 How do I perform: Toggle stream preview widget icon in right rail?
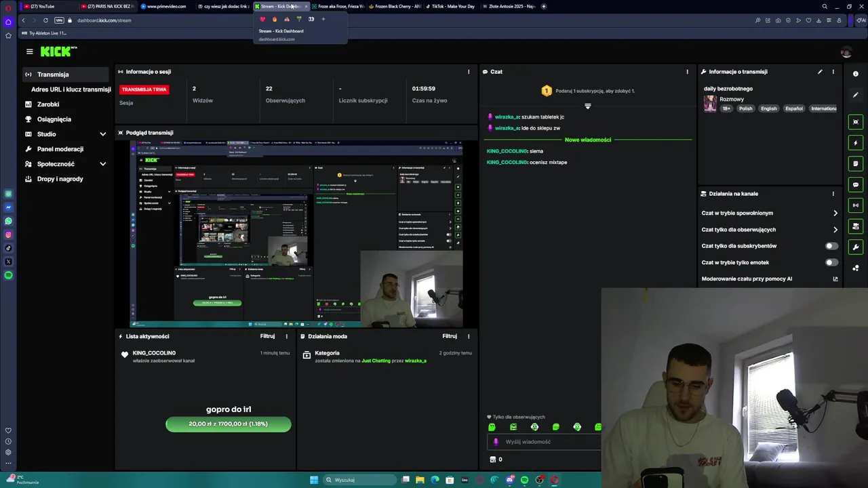856,122
